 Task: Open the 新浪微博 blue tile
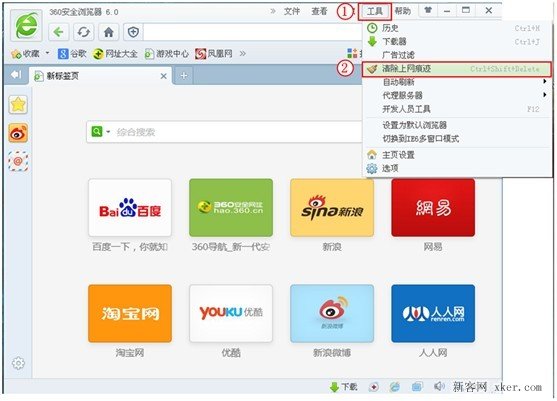[x=332, y=313]
